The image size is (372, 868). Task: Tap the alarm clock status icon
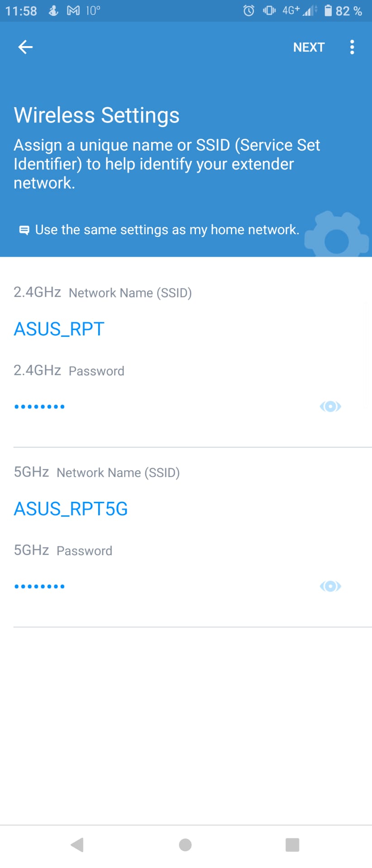coord(249,10)
